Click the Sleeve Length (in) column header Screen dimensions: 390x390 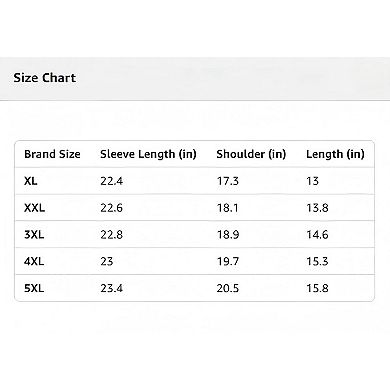point(148,154)
